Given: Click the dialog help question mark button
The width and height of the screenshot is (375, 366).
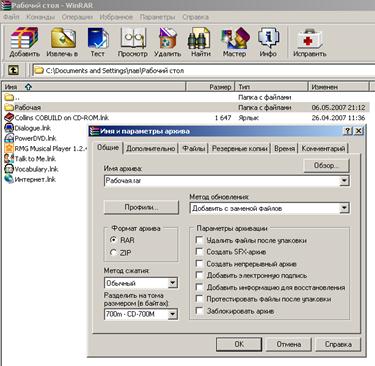Looking at the screenshot, I should click(x=348, y=131).
